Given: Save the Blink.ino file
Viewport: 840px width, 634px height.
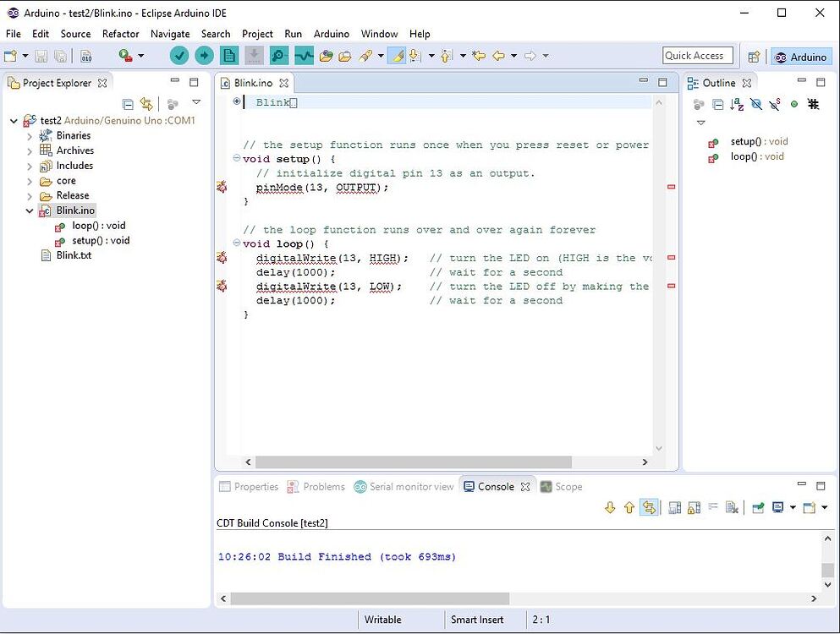Looking at the screenshot, I should [x=40, y=55].
